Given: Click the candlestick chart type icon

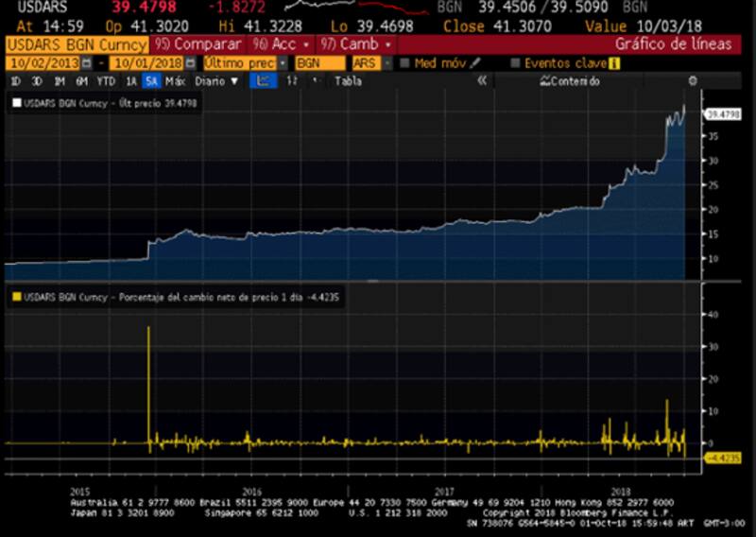Looking at the screenshot, I should (x=292, y=81).
